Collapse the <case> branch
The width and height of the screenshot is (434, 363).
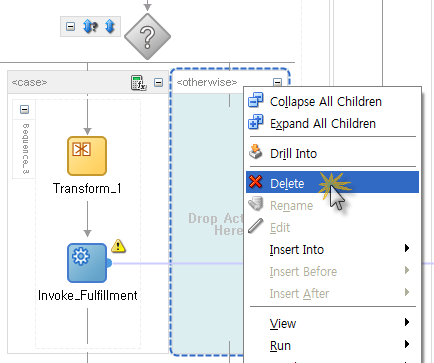(x=158, y=82)
